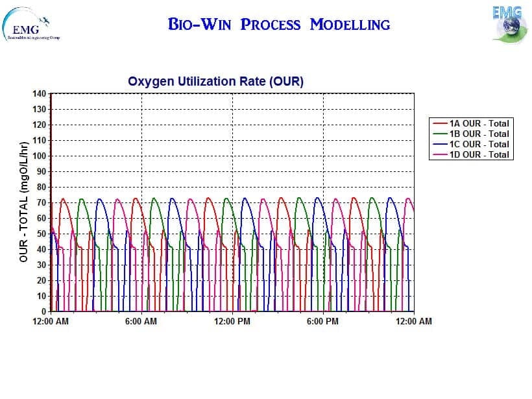
Task: Pick the blue line swatch in legend
Action: click(x=439, y=144)
